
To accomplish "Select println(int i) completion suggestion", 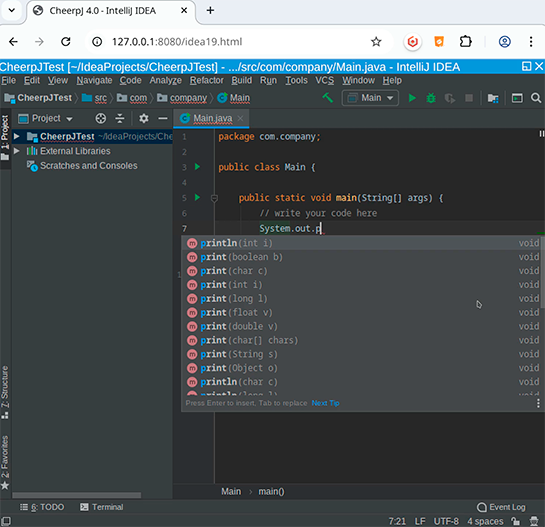I will click(361, 243).
